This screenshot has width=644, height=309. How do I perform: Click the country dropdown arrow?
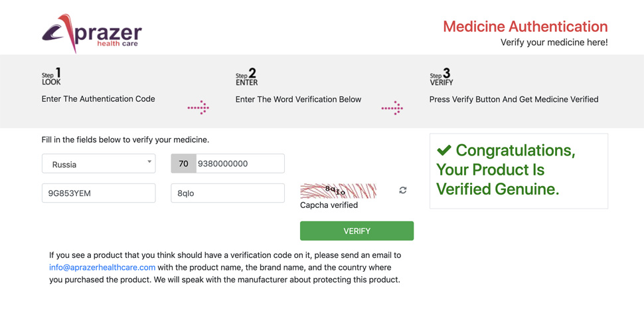tap(149, 161)
